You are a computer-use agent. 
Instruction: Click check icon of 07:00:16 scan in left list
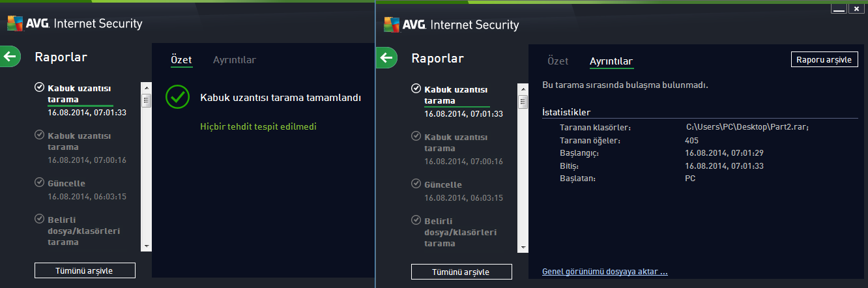[x=40, y=135]
